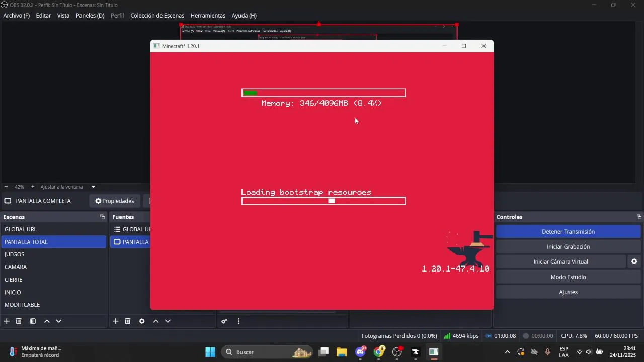This screenshot has width=644, height=362.
Task: Open the clock showing 23:41 24/11/2025
Action: 623,352
